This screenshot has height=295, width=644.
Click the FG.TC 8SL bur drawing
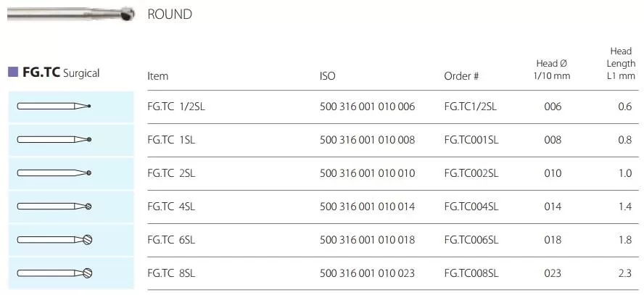coord(54,273)
